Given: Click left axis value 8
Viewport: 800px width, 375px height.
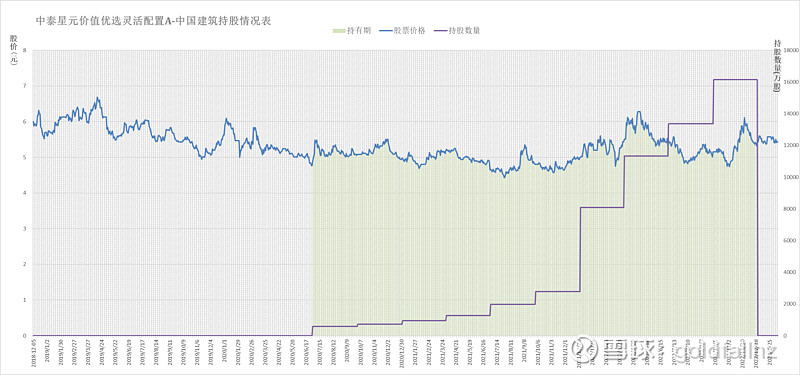Looking at the screenshot, I should (24, 51).
